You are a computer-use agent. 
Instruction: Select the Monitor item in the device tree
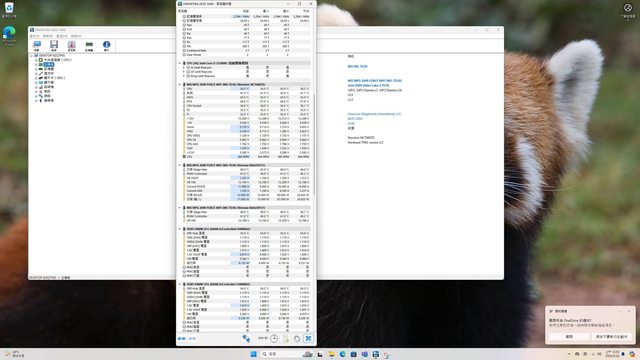coord(49,82)
